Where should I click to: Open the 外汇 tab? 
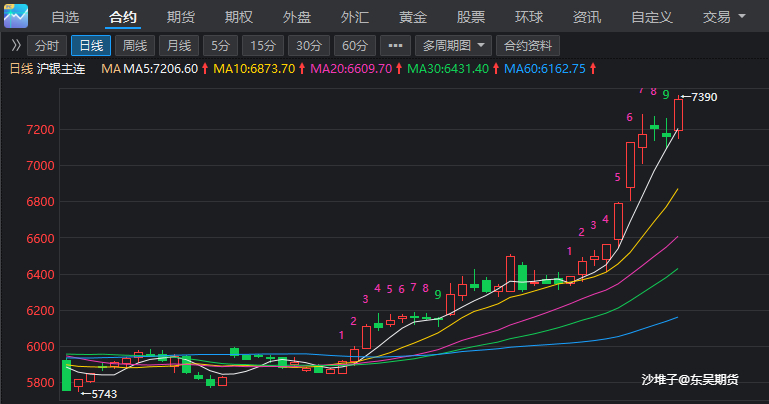point(355,17)
